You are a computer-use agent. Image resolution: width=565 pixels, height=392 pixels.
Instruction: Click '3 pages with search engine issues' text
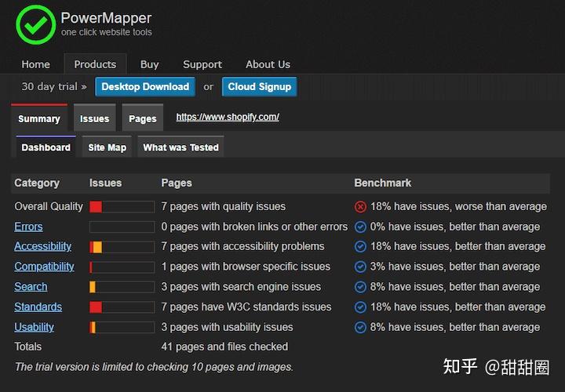pos(241,287)
